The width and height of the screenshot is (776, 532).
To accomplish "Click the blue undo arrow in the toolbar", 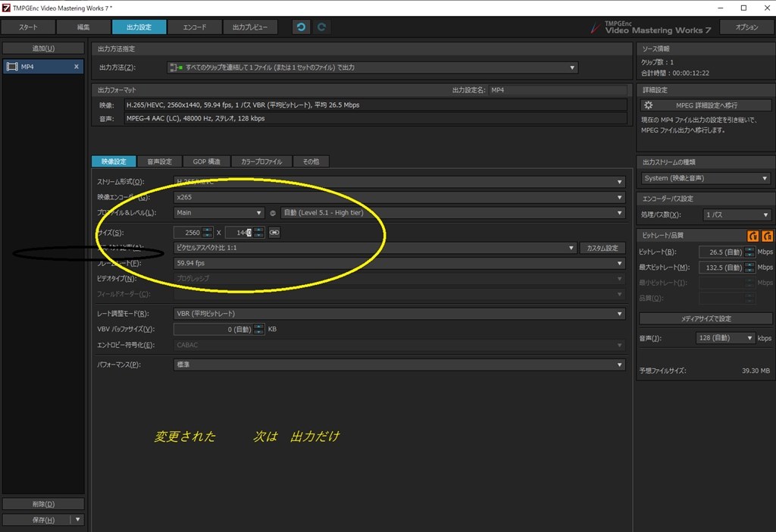I will (300, 27).
